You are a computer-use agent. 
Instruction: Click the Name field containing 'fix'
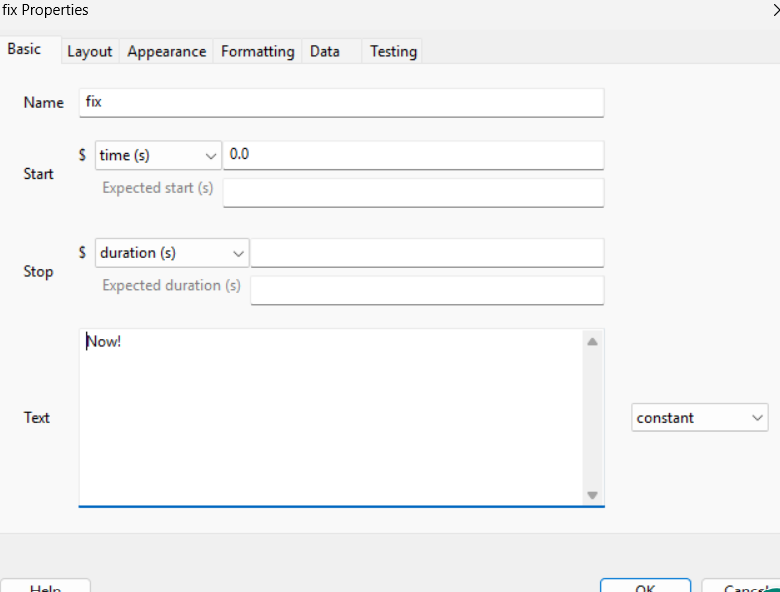point(341,102)
